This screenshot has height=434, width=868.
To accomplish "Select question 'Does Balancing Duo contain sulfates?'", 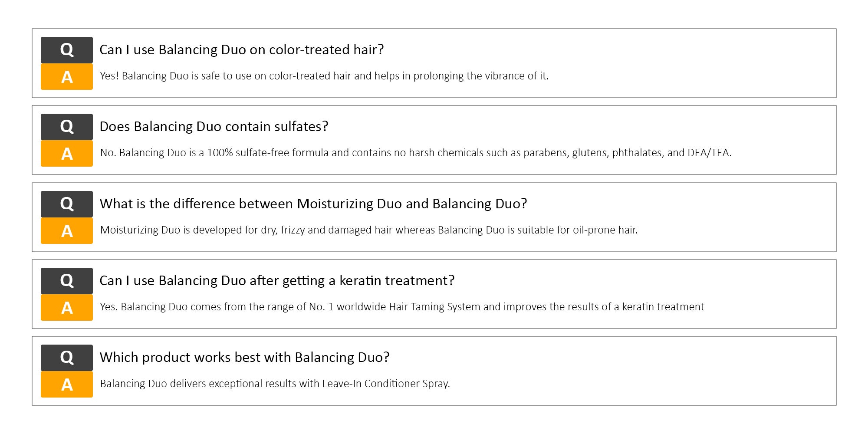I will click(214, 127).
